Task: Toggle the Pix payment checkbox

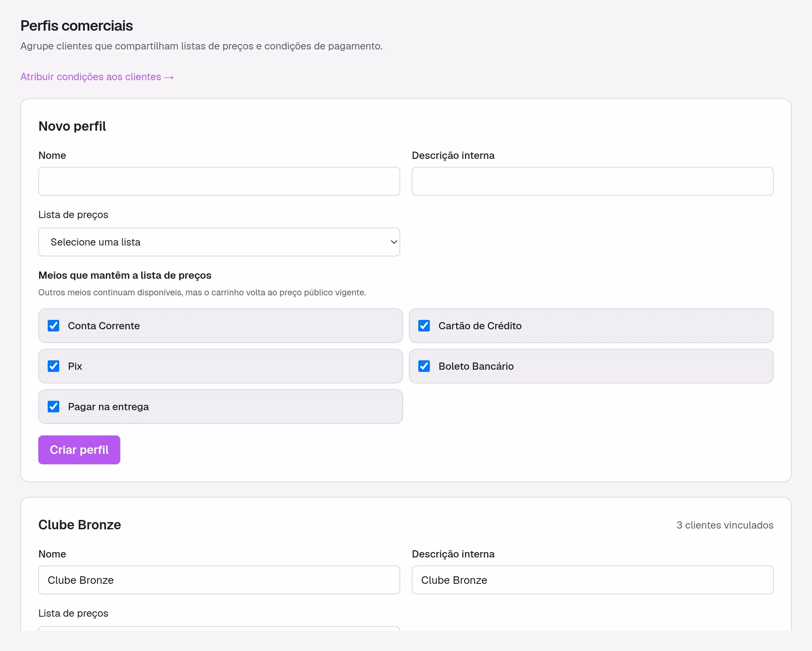Action: click(53, 366)
